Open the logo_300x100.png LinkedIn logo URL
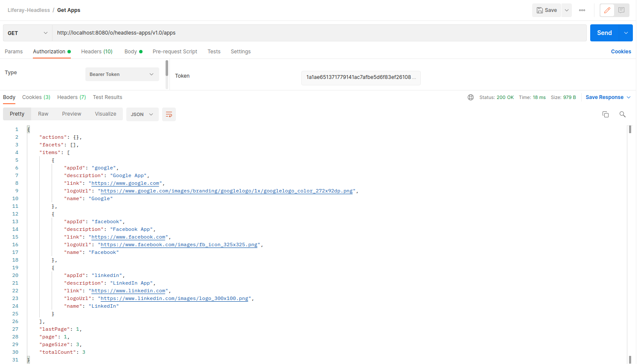Screen dimensions: 638x364 pos(175,299)
